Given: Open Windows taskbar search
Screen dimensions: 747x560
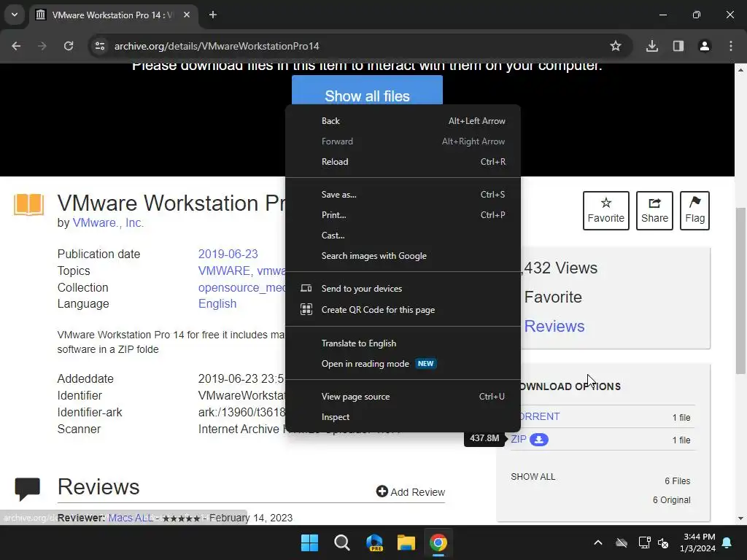Looking at the screenshot, I should click(x=342, y=542).
